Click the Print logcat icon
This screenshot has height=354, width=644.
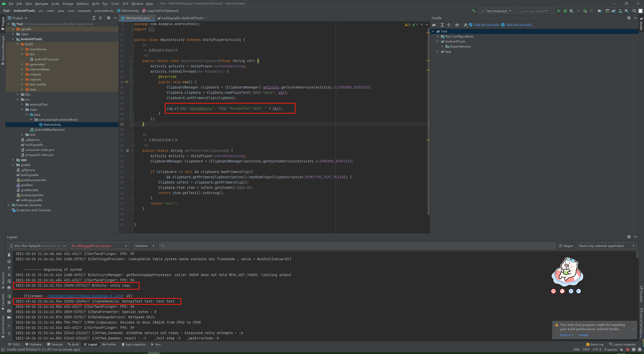click(x=9, y=288)
